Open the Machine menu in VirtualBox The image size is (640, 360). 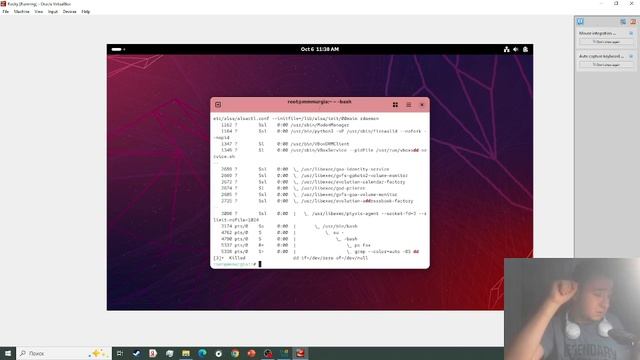point(22,12)
